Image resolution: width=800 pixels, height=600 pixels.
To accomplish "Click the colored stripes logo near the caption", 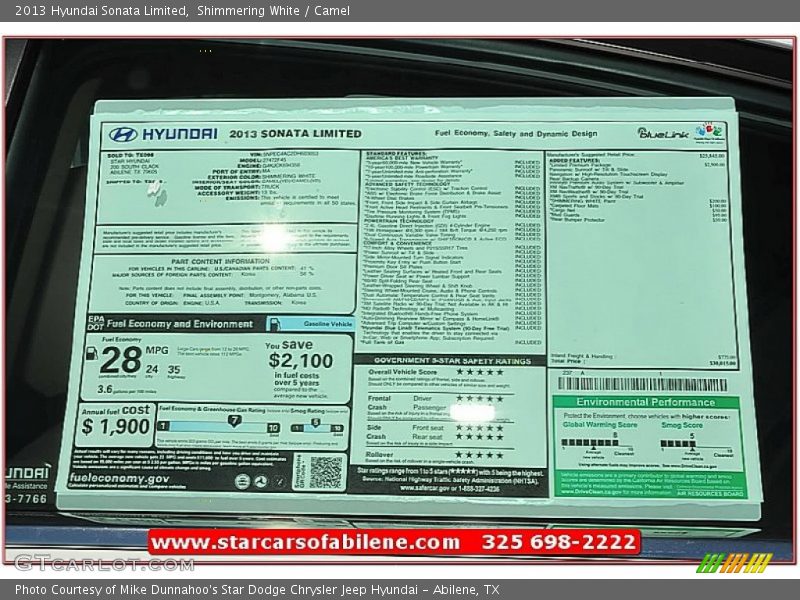I will (x=734, y=563).
